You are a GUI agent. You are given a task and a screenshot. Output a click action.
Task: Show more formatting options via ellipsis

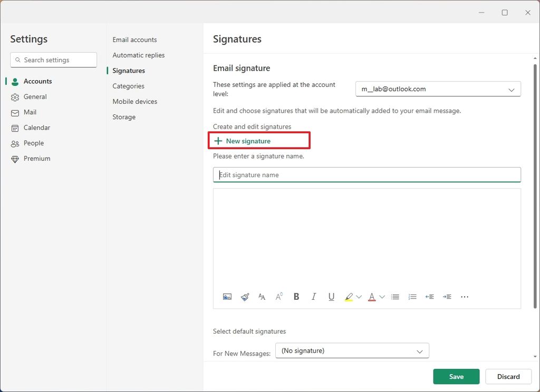465,297
